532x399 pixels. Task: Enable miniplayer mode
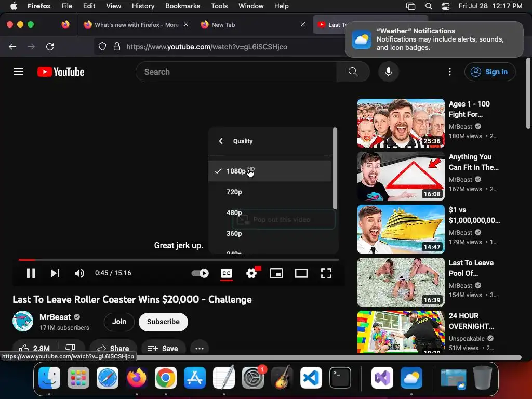pos(276,273)
